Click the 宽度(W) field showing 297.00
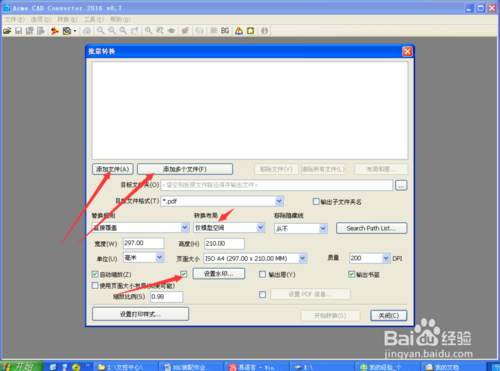 pos(144,243)
